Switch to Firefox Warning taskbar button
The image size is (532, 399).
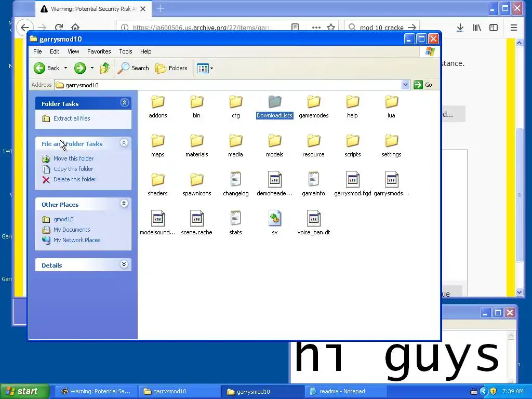click(x=96, y=392)
